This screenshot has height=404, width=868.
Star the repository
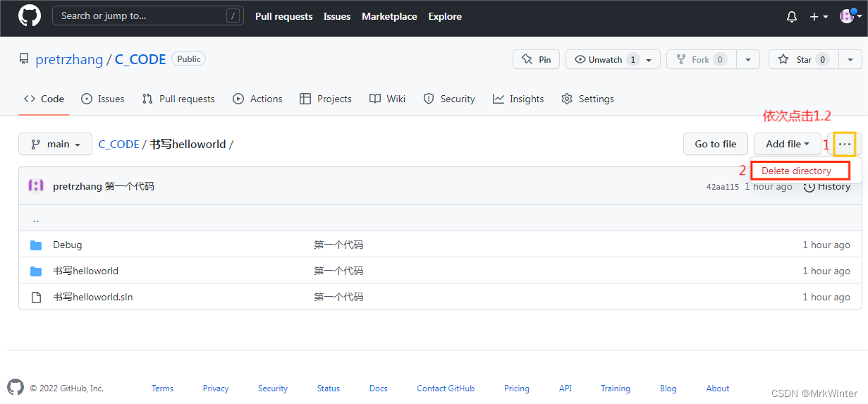[x=804, y=59]
